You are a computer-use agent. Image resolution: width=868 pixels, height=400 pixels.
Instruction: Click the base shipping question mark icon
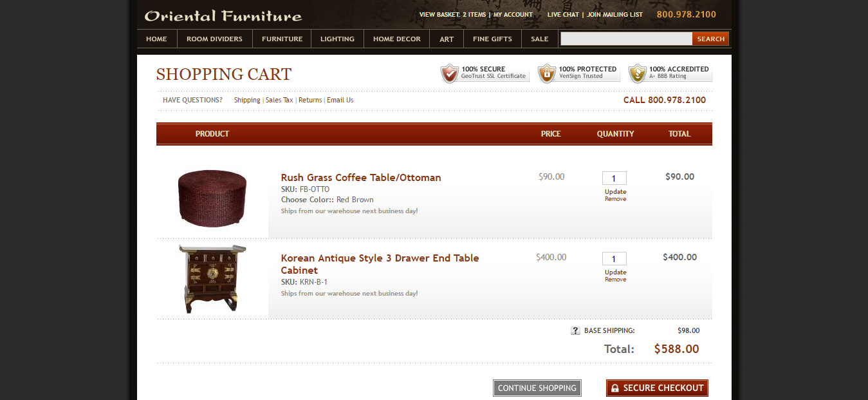[575, 330]
